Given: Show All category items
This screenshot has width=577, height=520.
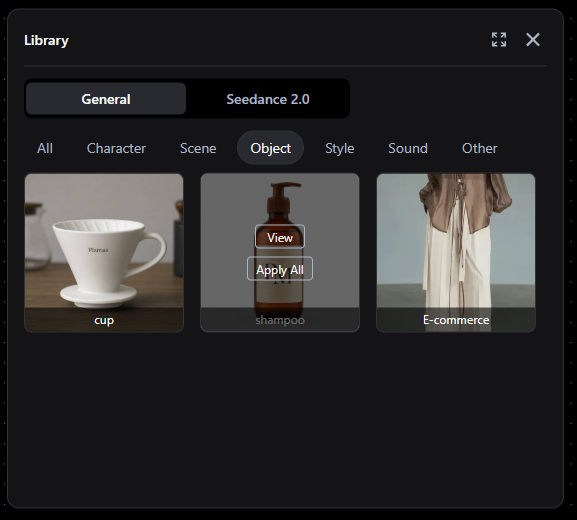Looking at the screenshot, I should coord(45,148).
